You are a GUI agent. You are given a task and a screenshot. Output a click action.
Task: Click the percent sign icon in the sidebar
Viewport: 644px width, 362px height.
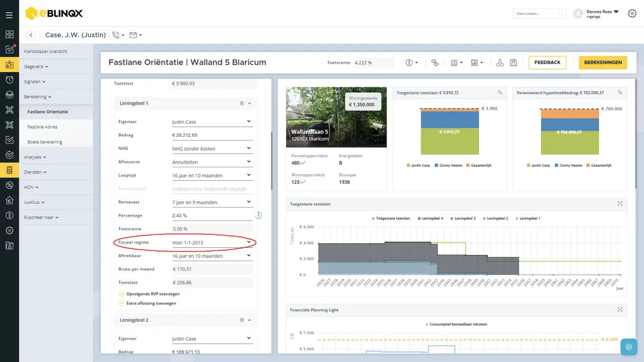coord(9,186)
